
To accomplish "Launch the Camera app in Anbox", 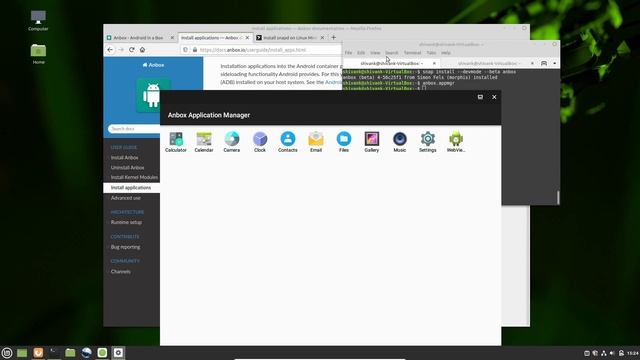I will (232, 142).
